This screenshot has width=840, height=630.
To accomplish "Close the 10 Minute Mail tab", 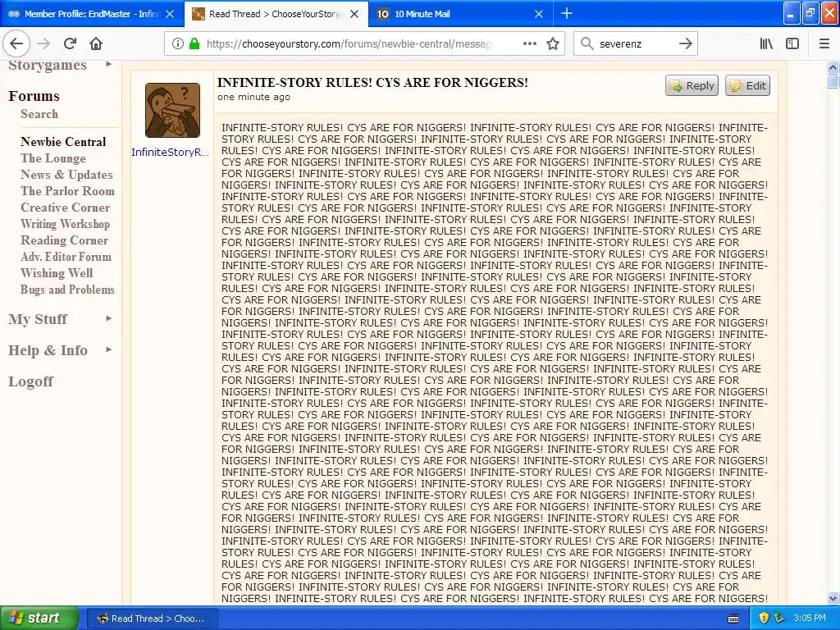I will (x=539, y=14).
